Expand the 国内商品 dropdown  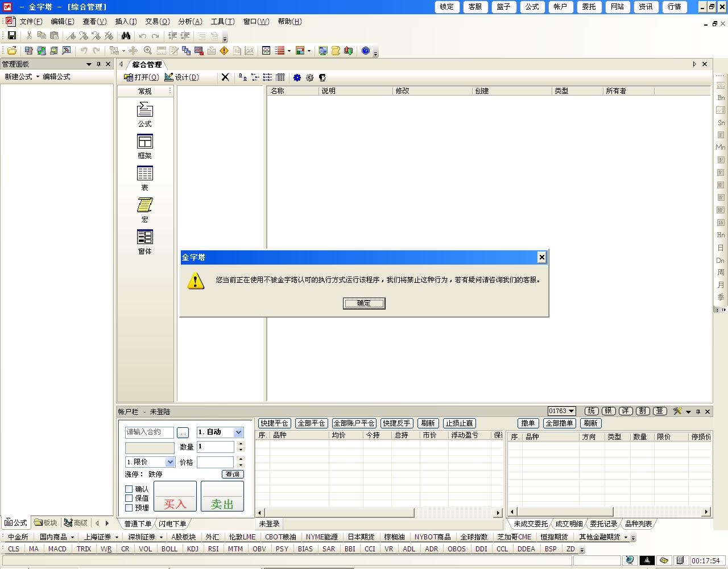click(72, 537)
